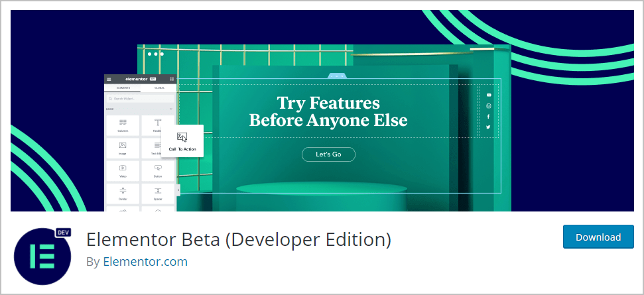Click the plugin title Elementor Beta (Developer Edition)
This screenshot has height=295, width=644.
point(238,239)
